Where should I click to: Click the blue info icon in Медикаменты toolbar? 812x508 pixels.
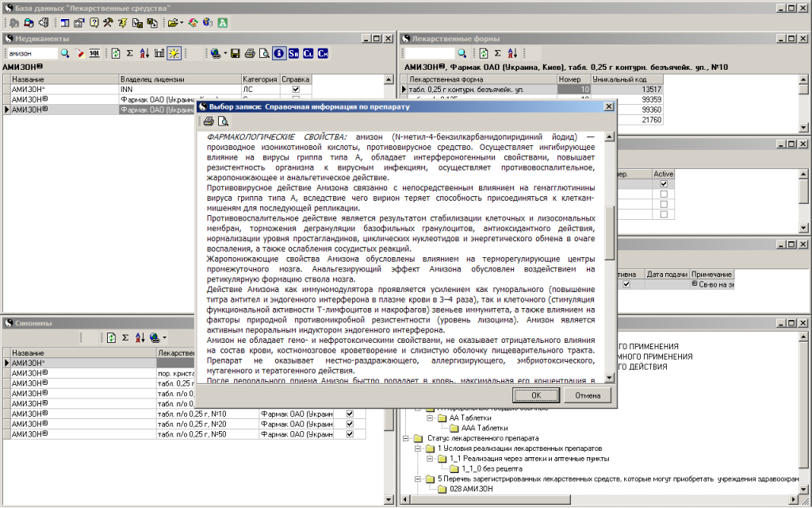279,53
